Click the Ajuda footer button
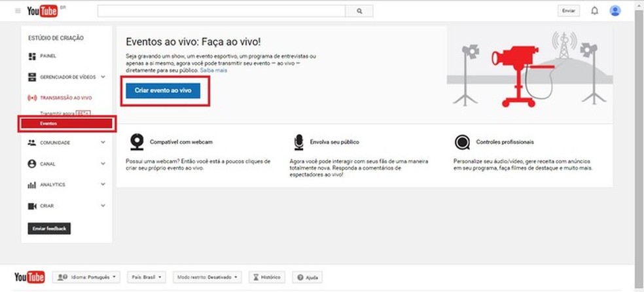Screen dimensions: 644x292 click(x=307, y=277)
